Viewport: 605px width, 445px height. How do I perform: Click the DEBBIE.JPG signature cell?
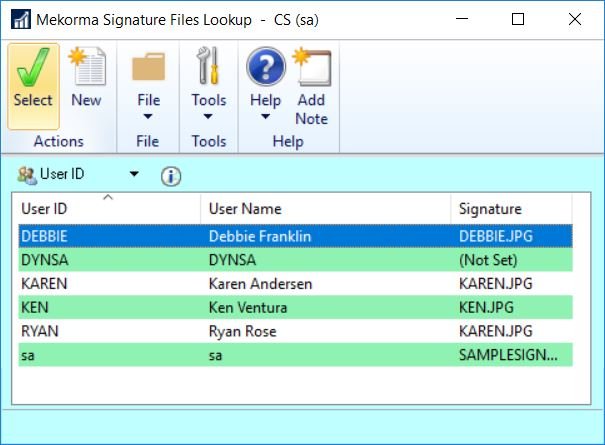(496, 236)
